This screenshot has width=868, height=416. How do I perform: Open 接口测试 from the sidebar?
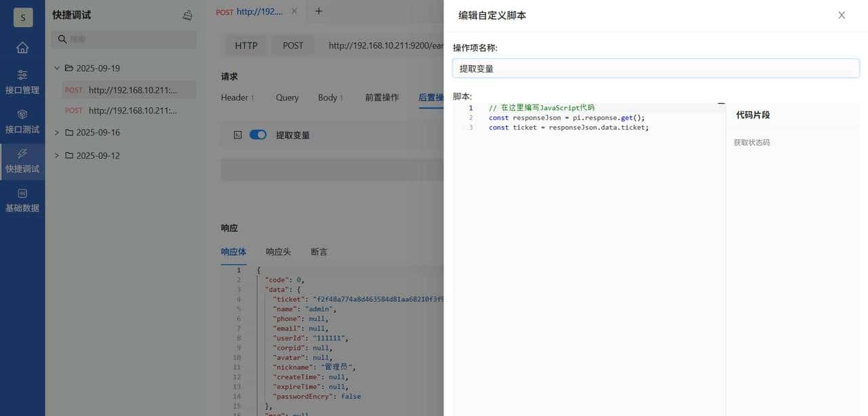click(x=22, y=121)
